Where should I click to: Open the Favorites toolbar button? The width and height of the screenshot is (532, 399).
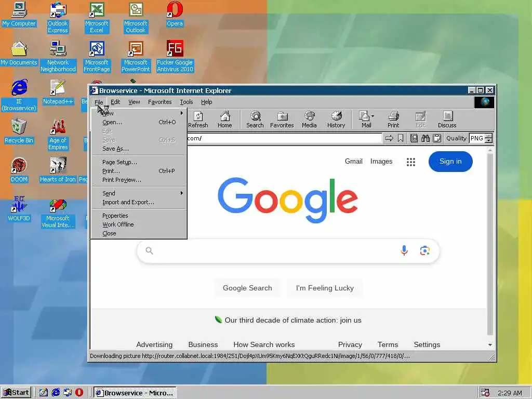click(x=282, y=119)
